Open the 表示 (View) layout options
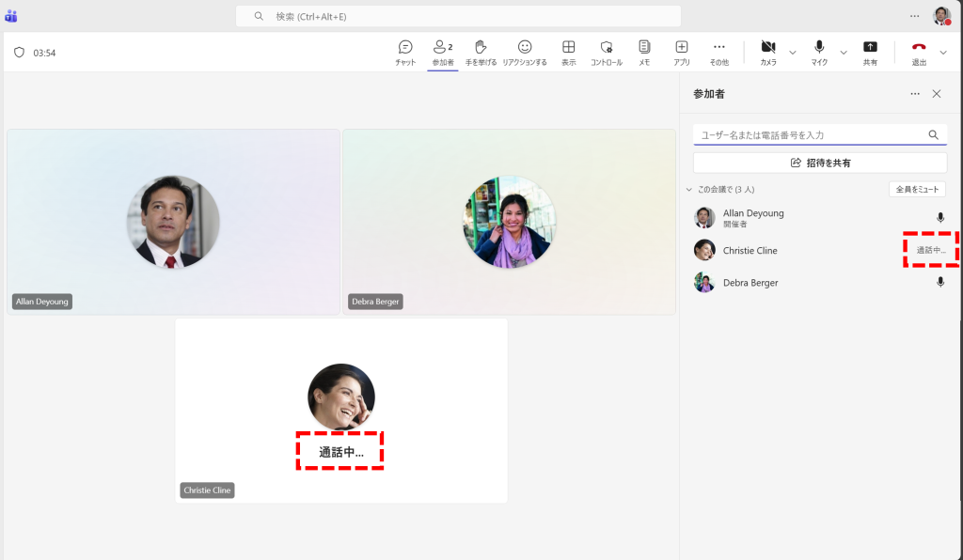 (x=569, y=53)
